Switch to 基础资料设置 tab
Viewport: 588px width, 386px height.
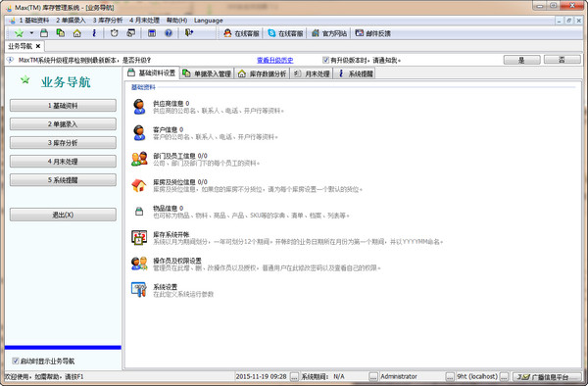(152, 73)
